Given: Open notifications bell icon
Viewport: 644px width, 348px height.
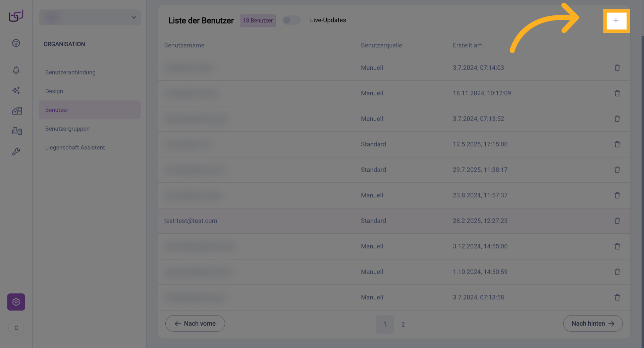Looking at the screenshot, I should click(16, 70).
